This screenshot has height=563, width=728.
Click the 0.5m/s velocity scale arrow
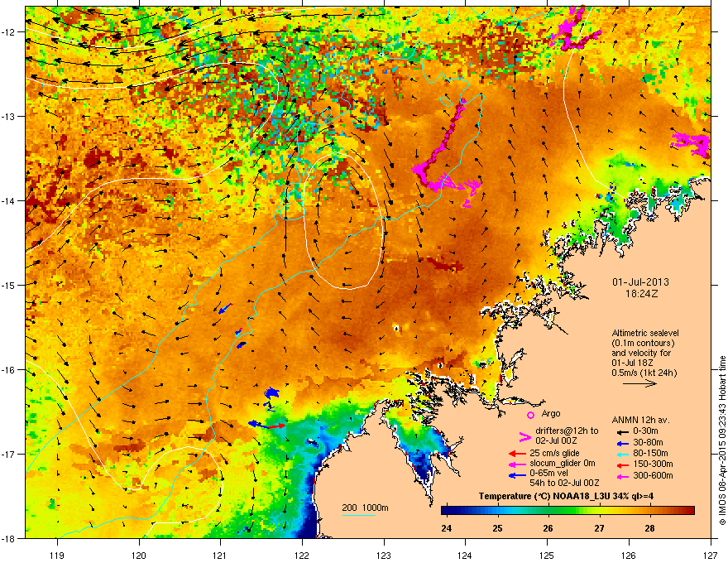[639, 383]
